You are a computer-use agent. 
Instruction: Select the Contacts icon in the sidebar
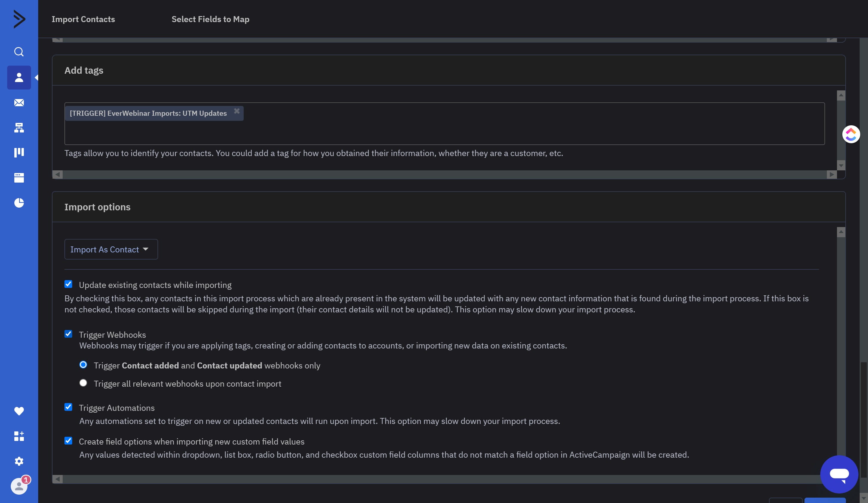19,77
